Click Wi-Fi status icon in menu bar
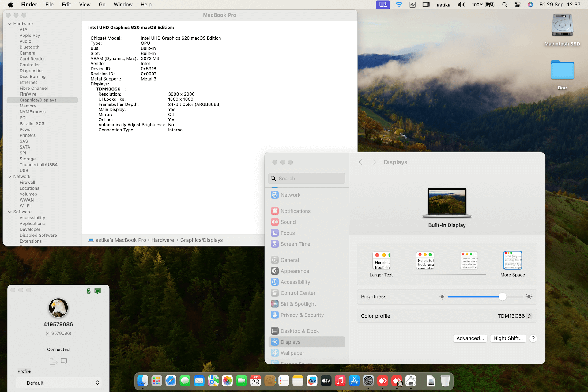588x392 pixels. (399, 5)
